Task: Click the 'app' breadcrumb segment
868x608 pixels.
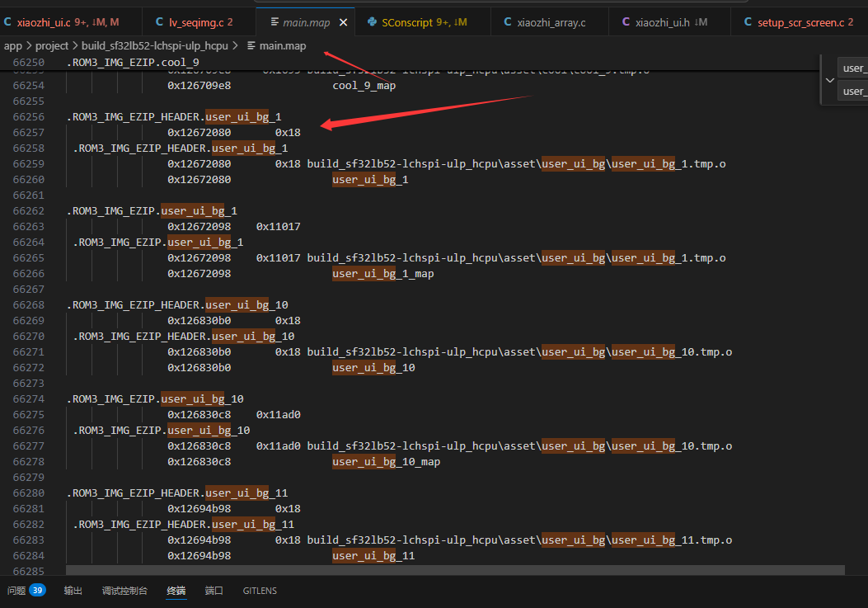Action: 12,46
